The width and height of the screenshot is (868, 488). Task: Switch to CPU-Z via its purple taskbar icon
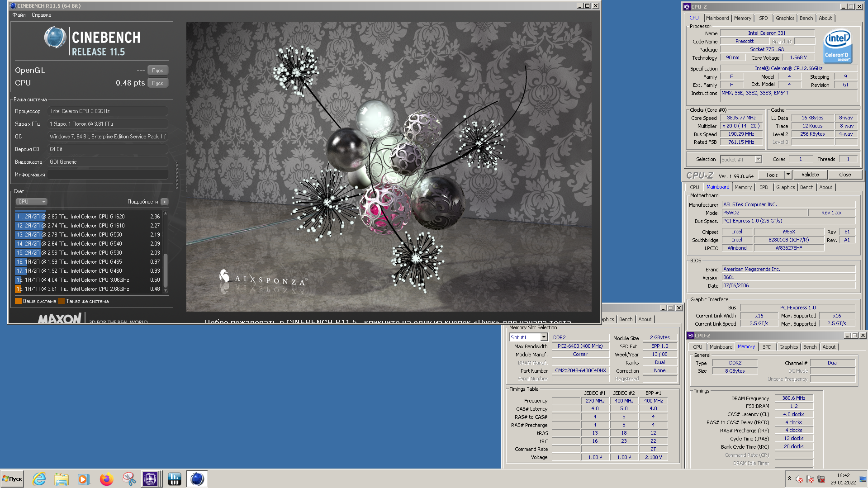tap(150, 479)
